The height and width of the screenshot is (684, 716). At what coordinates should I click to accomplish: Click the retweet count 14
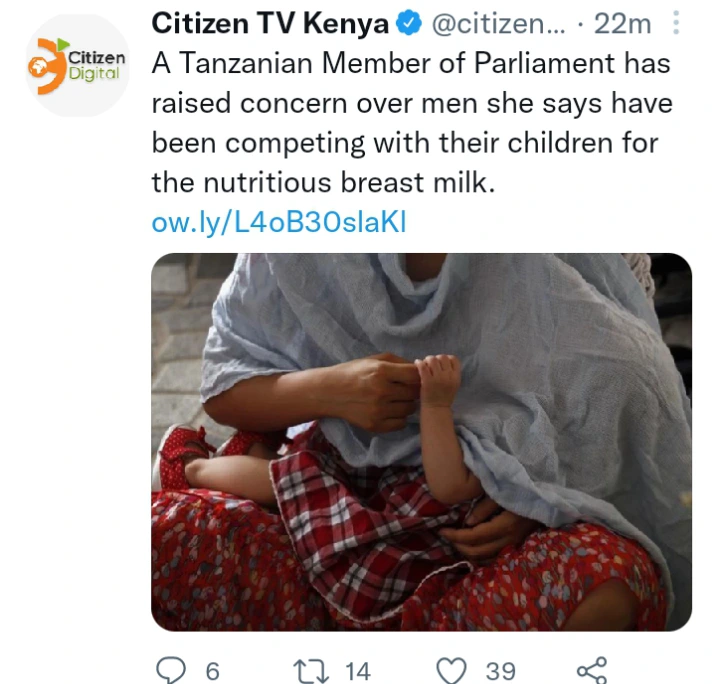coord(358,671)
